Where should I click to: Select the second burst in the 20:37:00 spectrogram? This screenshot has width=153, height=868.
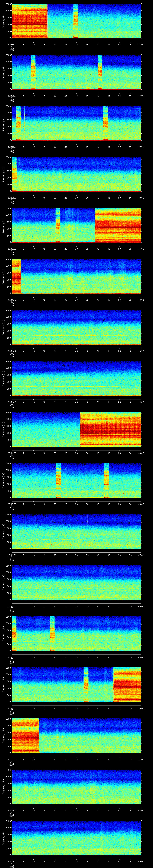click(x=100, y=72)
